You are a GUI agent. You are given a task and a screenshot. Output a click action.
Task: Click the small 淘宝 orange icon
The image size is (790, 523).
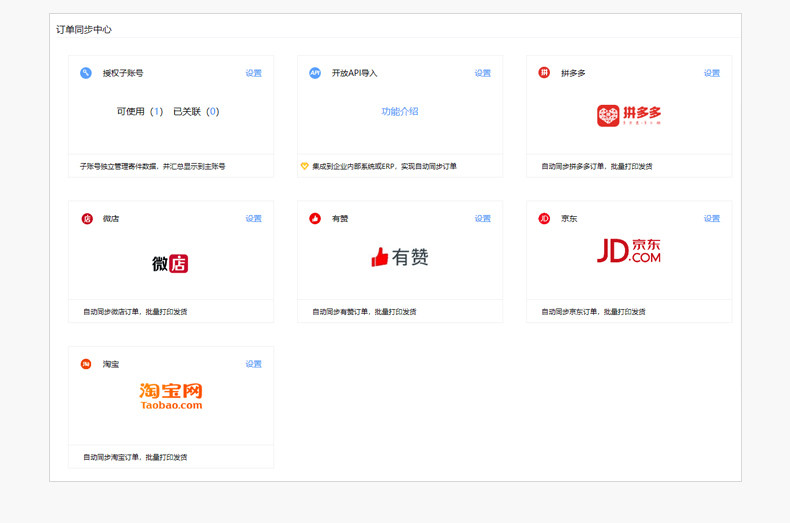(x=86, y=364)
